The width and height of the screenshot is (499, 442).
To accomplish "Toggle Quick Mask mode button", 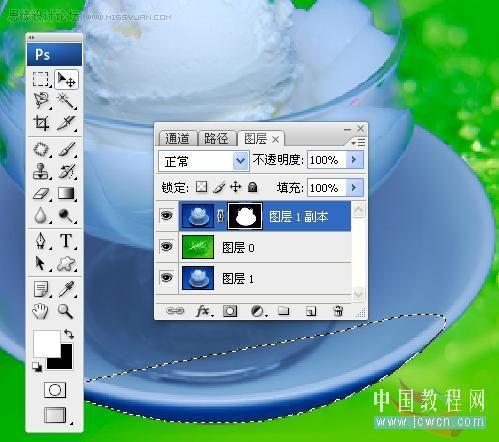I will (x=55, y=390).
